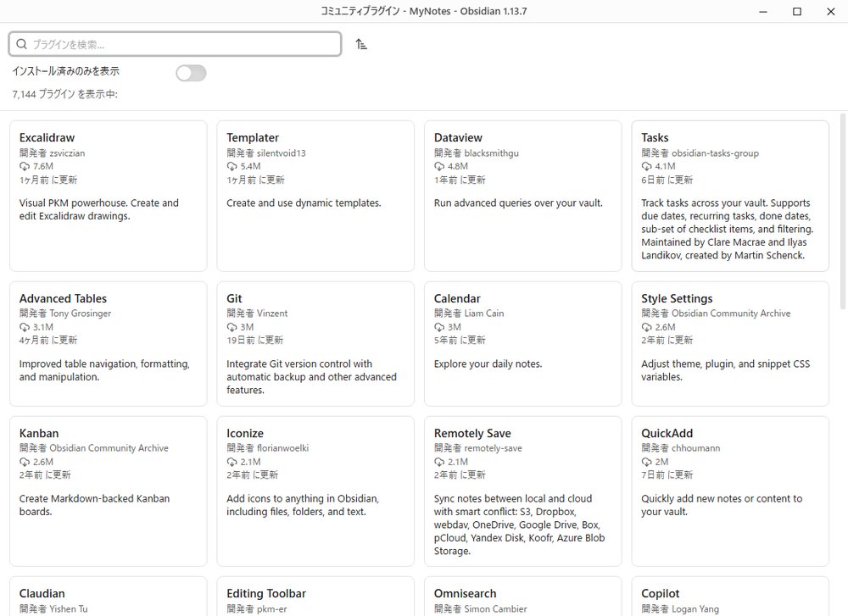Open the Copilot plugin entry
Image resolution: width=848 pixels, height=616 pixels.
[730, 596]
